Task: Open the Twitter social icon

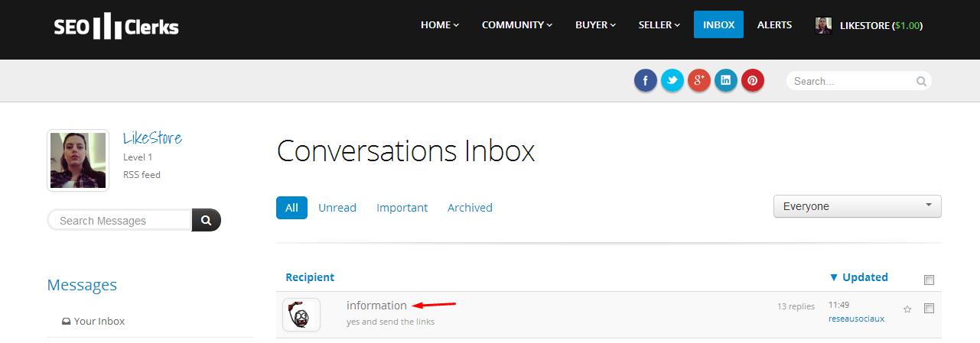Action: click(672, 80)
